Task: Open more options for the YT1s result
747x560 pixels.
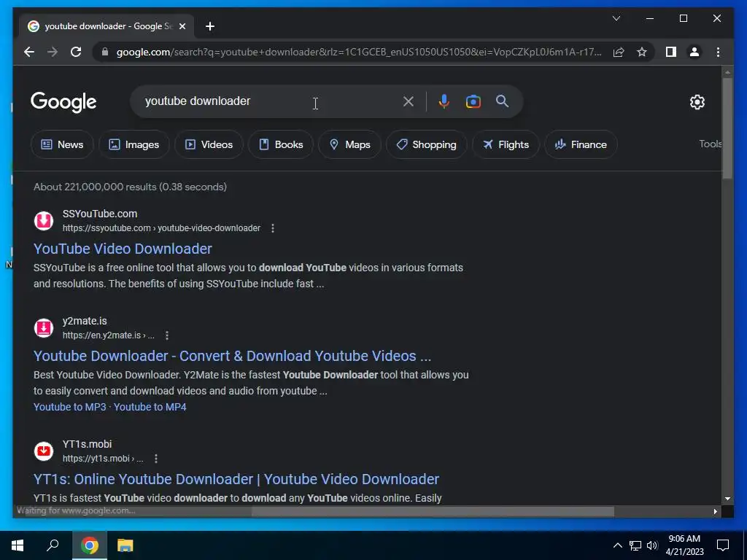Action: click(x=156, y=459)
